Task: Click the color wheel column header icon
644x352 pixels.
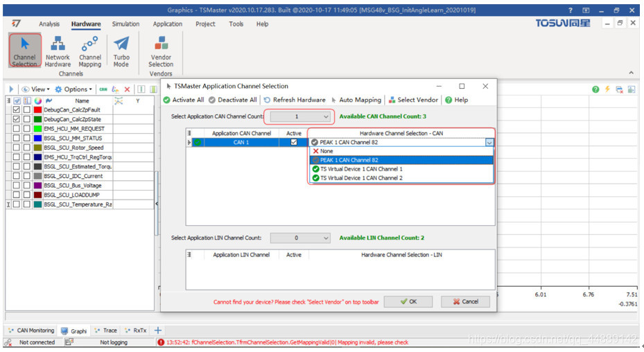Action: point(38,100)
